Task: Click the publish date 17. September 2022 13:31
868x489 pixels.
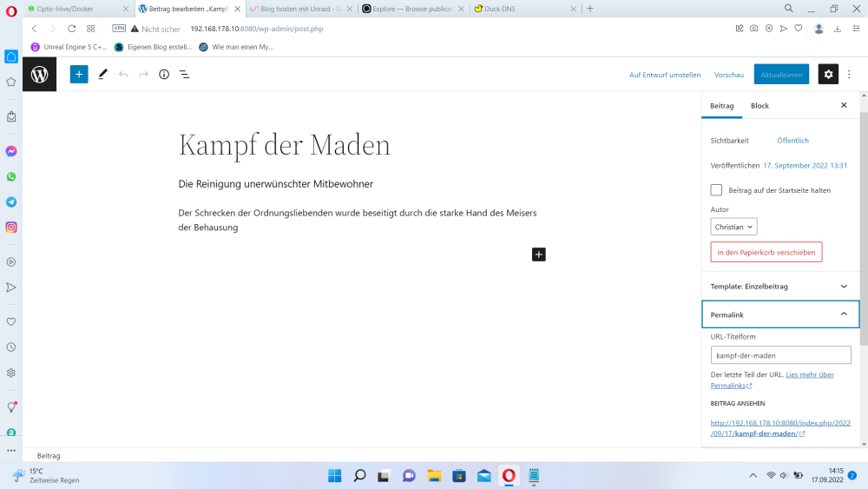Action: point(805,166)
